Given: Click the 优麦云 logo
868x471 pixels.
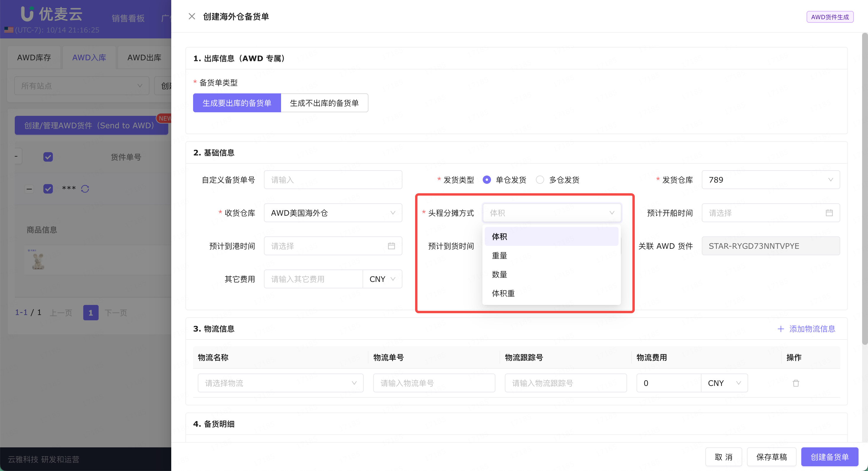Looking at the screenshot, I should tap(52, 14).
